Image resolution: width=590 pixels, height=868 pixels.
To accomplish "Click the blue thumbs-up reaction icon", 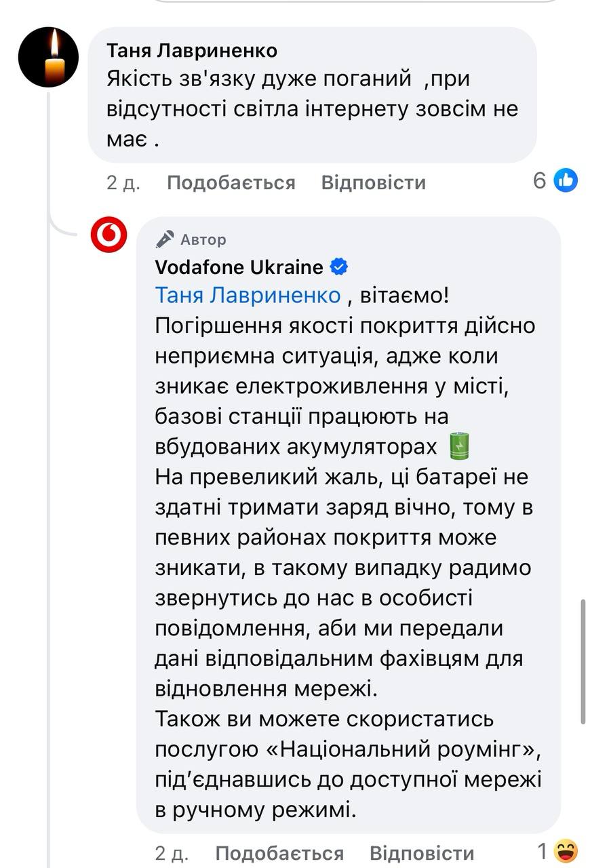I will pos(566,180).
